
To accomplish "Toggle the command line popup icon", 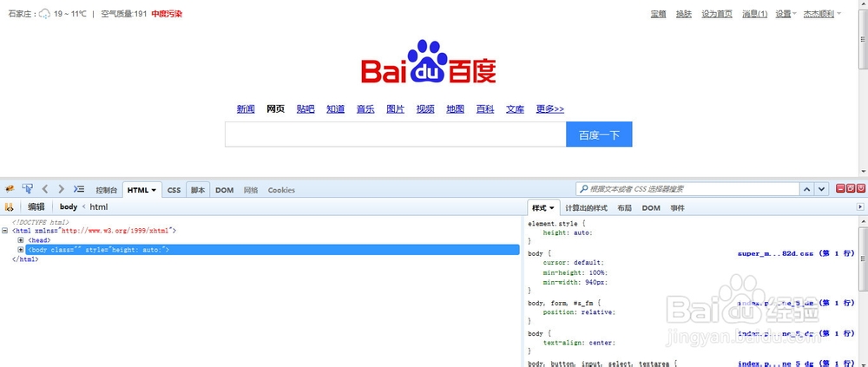I will click(79, 189).
